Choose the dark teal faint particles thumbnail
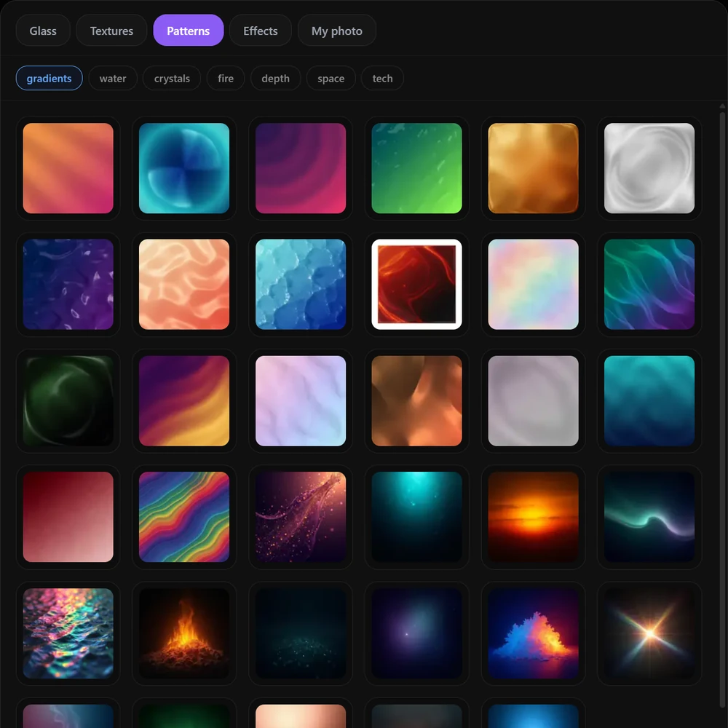The height and width of the screenshot is (728, 728). [301, 633]
